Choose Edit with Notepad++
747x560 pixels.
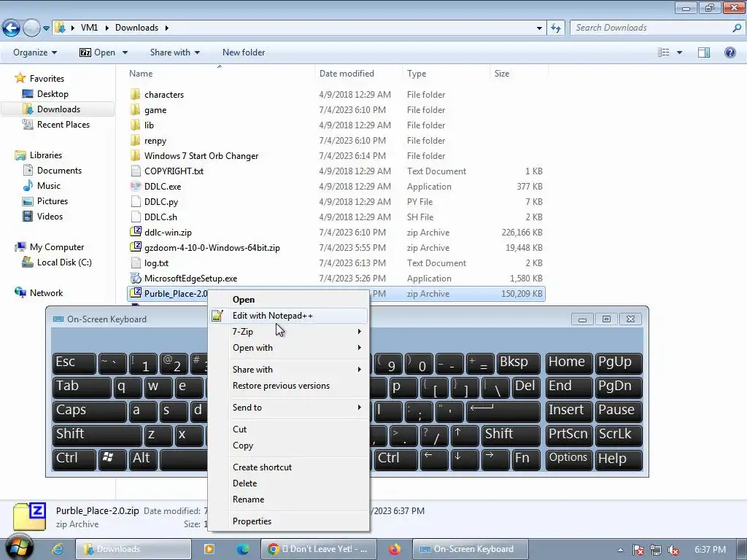[290, 315]
